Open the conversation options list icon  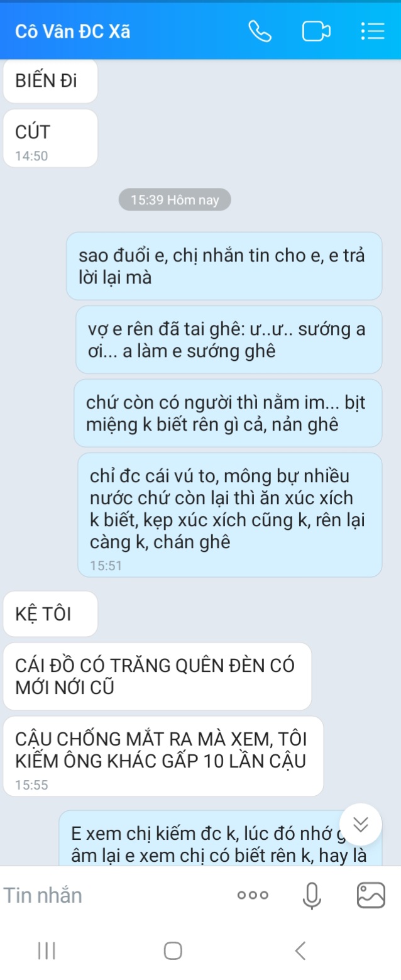coord(372,31)
